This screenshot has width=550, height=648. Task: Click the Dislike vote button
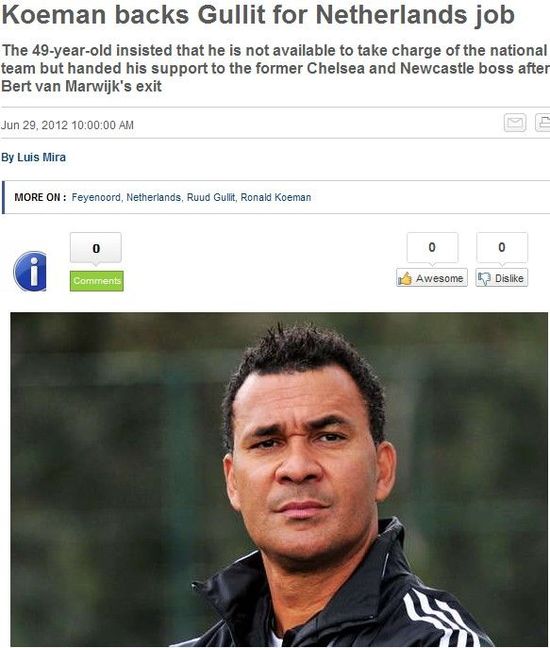coord(502,278)
